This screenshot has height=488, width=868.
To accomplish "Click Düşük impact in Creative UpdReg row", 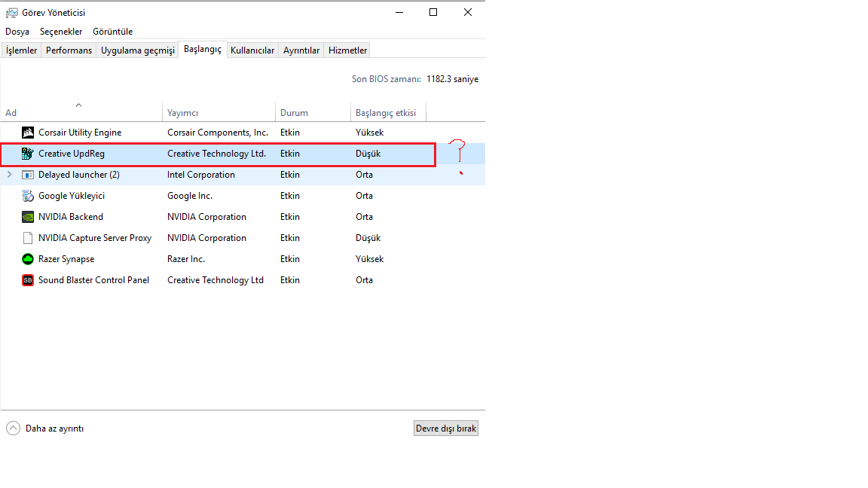I will (368, 154).
